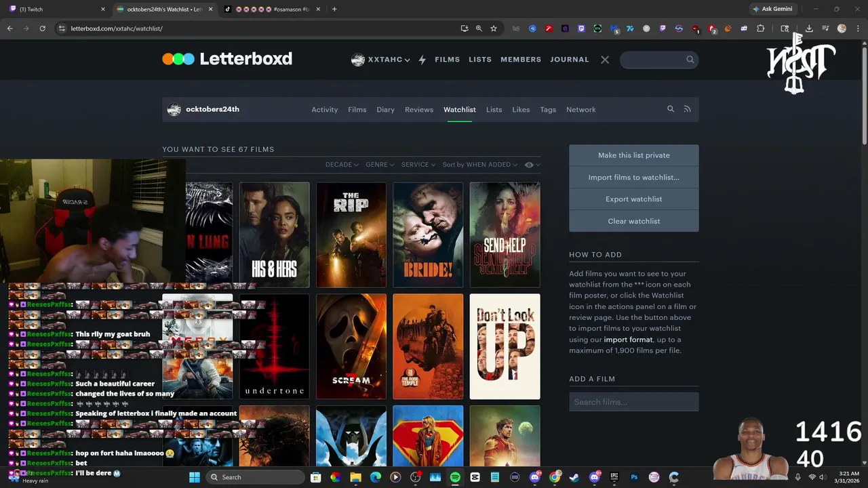
Task: Open the JOURNAL nav menu
Action: (x=570, y=60)
